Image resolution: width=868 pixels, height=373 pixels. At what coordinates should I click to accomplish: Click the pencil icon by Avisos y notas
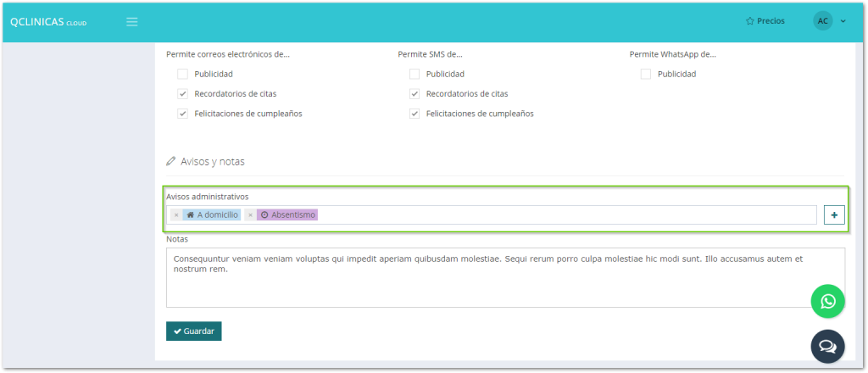pos(171,162)
